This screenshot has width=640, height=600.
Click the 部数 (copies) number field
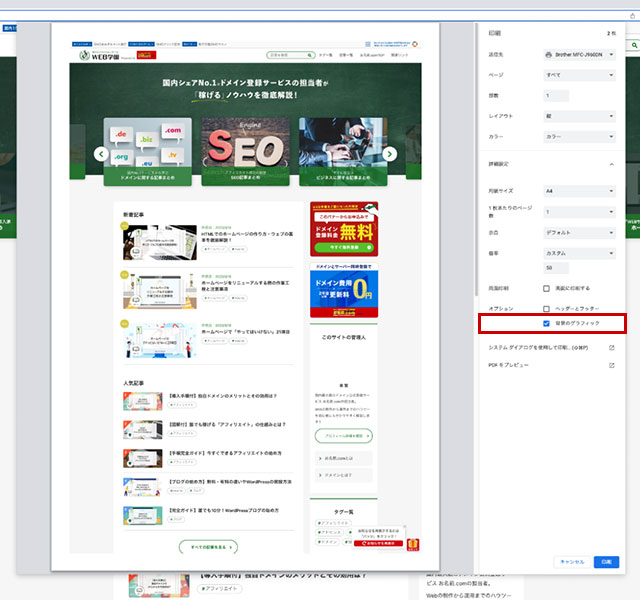556,96
